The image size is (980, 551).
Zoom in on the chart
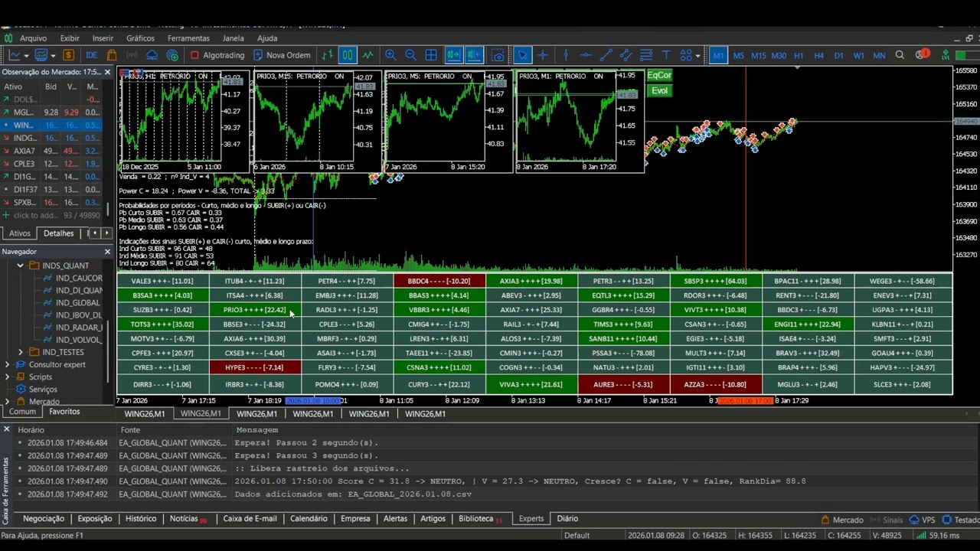click(390, 55)
